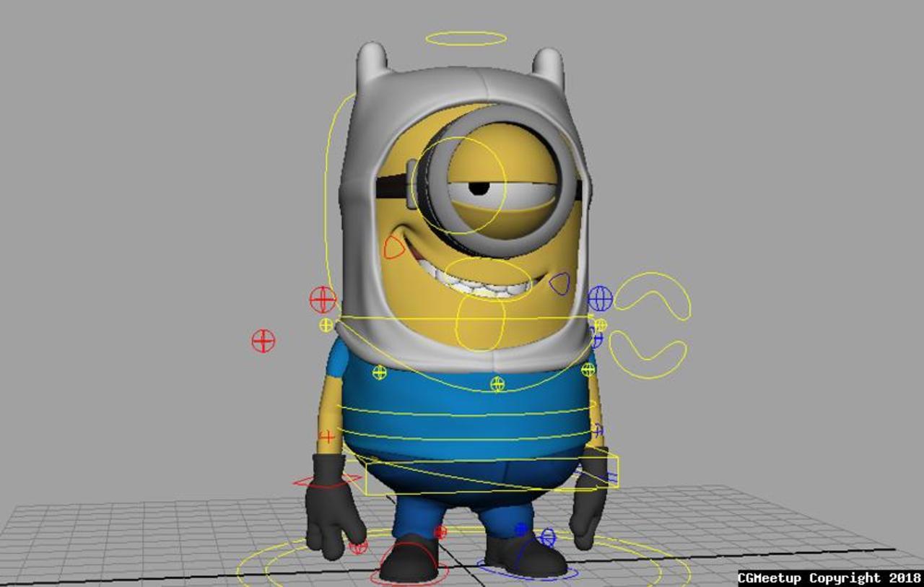Select the yellow chest crosshair near the red-side arm
The height and width of the screenshot is (587, 924).
(x=380, y=373)
